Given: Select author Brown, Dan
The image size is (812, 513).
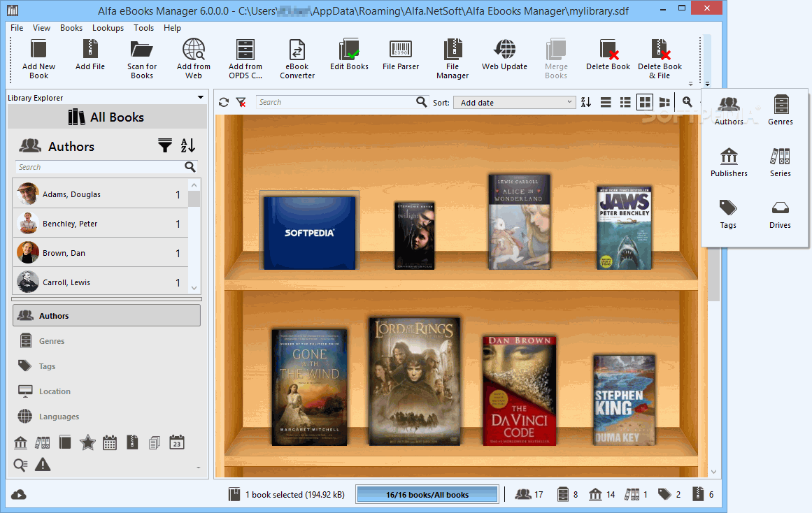Looking at the screenshot, I should (x=101, y=253).
